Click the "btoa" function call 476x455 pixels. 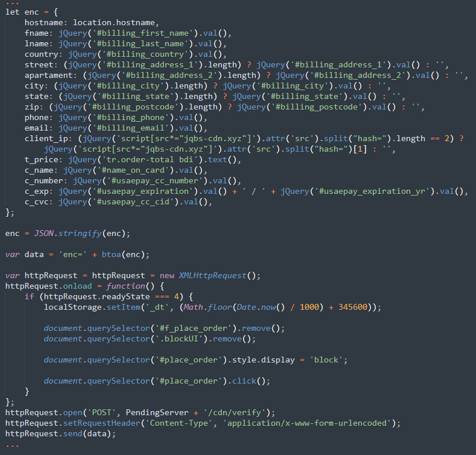(x=111, y=255)
